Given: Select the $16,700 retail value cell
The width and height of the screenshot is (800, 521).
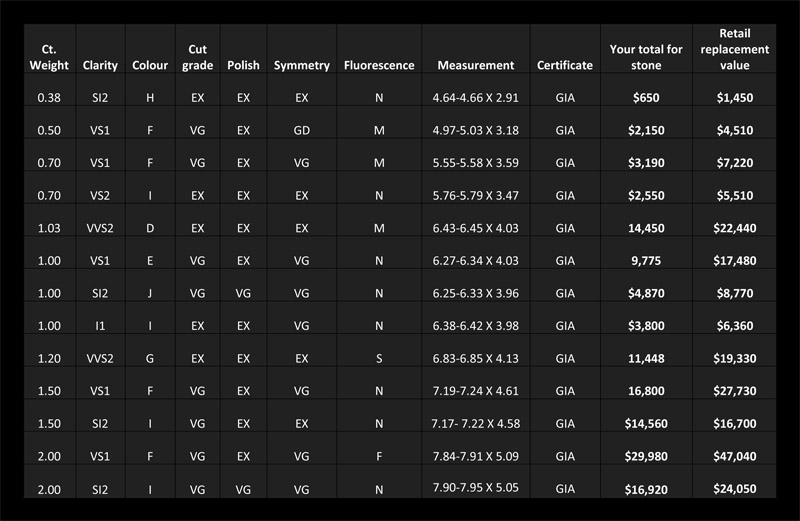Looking at the screenshot, I should (x=735, y=424).
